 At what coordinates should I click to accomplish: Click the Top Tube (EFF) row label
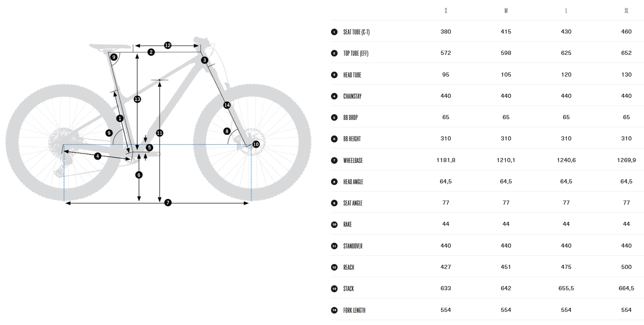pyautogui.click(x=356, y=53)
